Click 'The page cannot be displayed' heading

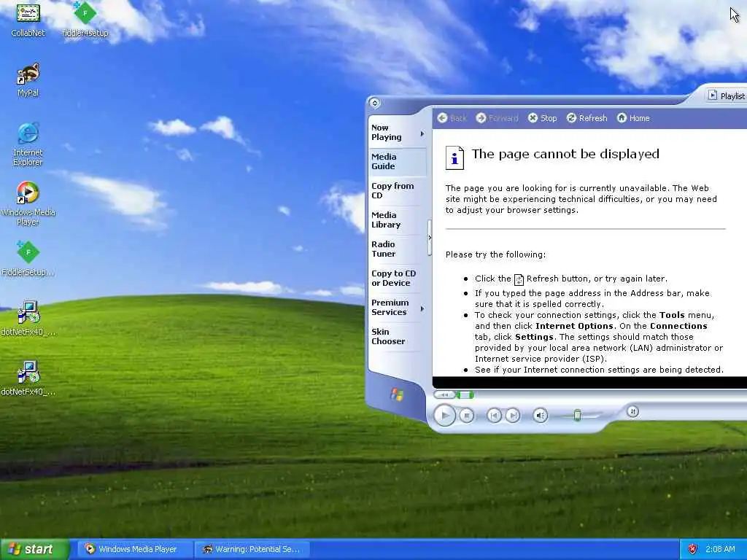[x=565, y=154]
